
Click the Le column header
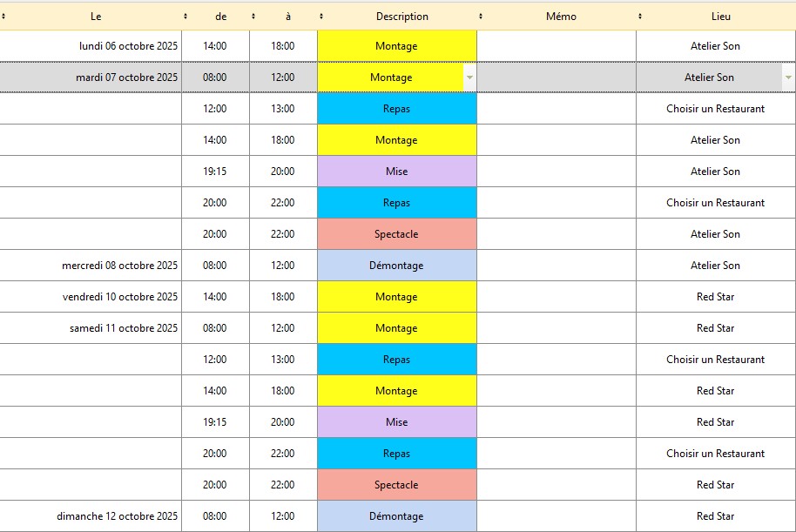(x=96, y=17)
